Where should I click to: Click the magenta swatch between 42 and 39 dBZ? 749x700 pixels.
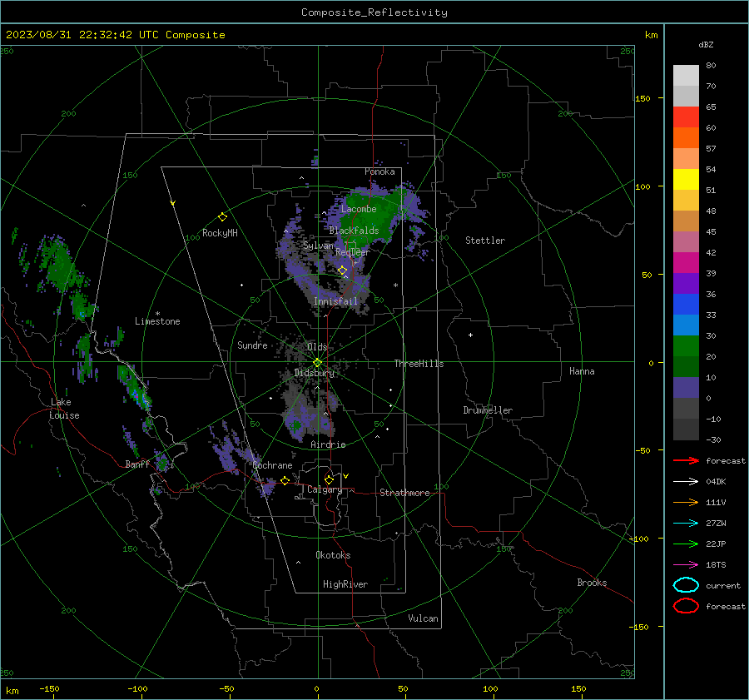click(x=686, y=263)
